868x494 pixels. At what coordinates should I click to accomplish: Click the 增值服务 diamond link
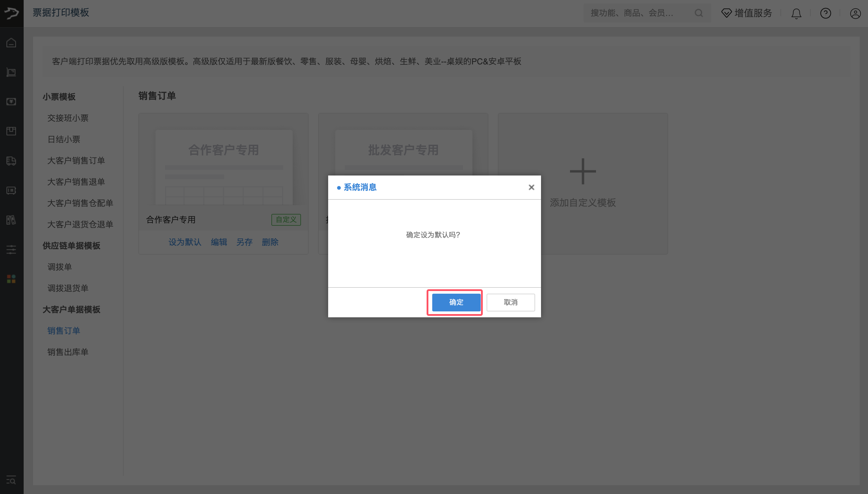tap(746, 13)
